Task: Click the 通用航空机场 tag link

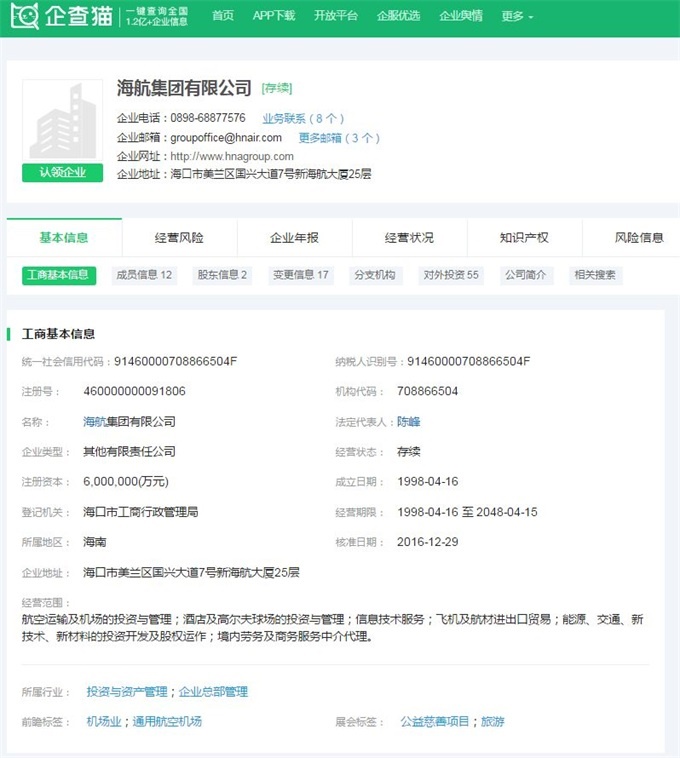Action: (x=167, y=721)
